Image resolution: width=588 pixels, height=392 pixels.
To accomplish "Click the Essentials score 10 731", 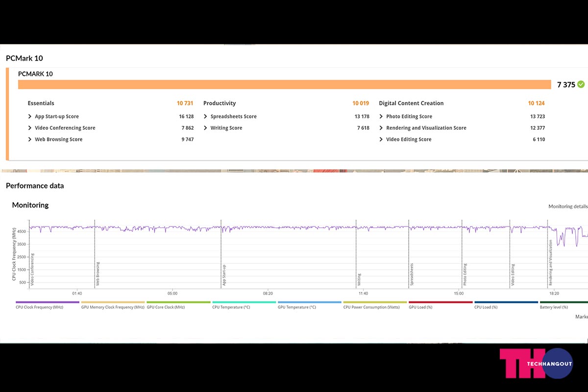I will pos(185,103).
